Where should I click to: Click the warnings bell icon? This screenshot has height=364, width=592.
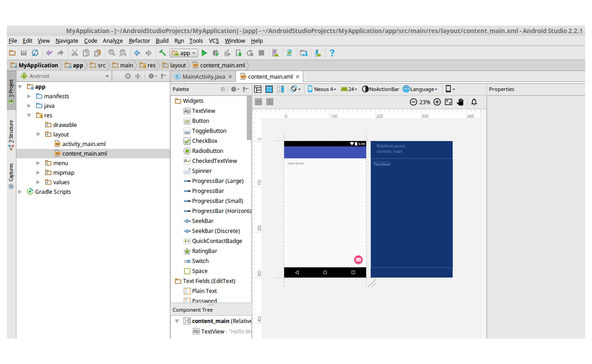click(474, 102)
